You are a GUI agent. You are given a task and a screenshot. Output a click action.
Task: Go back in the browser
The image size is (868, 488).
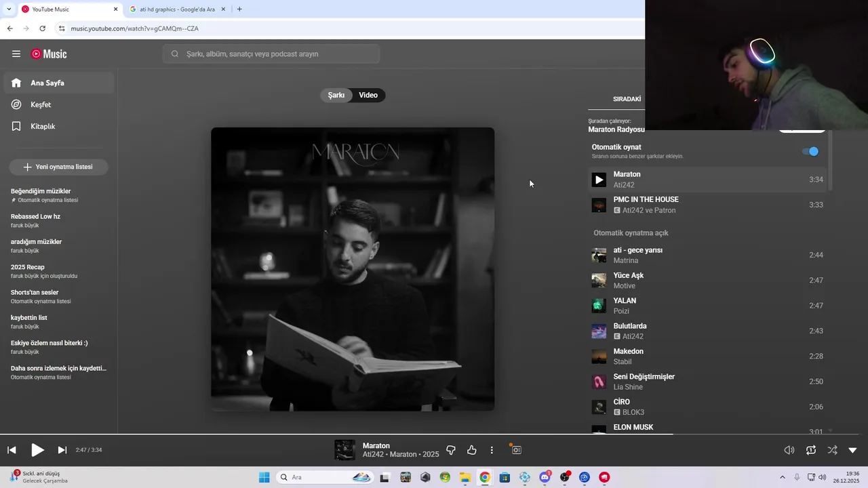[x=9, y=28]
